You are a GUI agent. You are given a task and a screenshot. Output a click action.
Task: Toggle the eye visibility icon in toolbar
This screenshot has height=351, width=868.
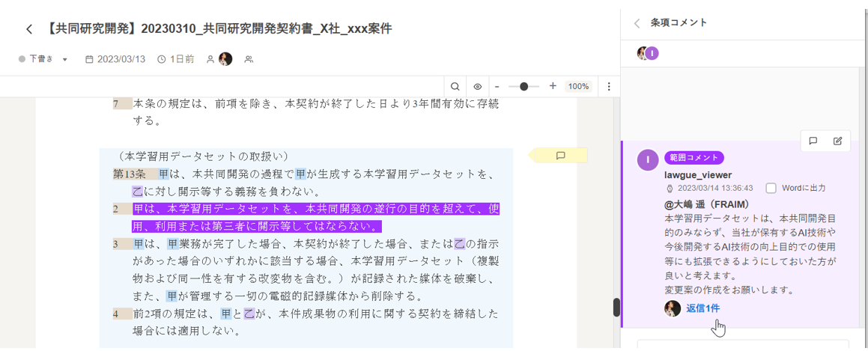pyautogui.click(x=477, y=87)
